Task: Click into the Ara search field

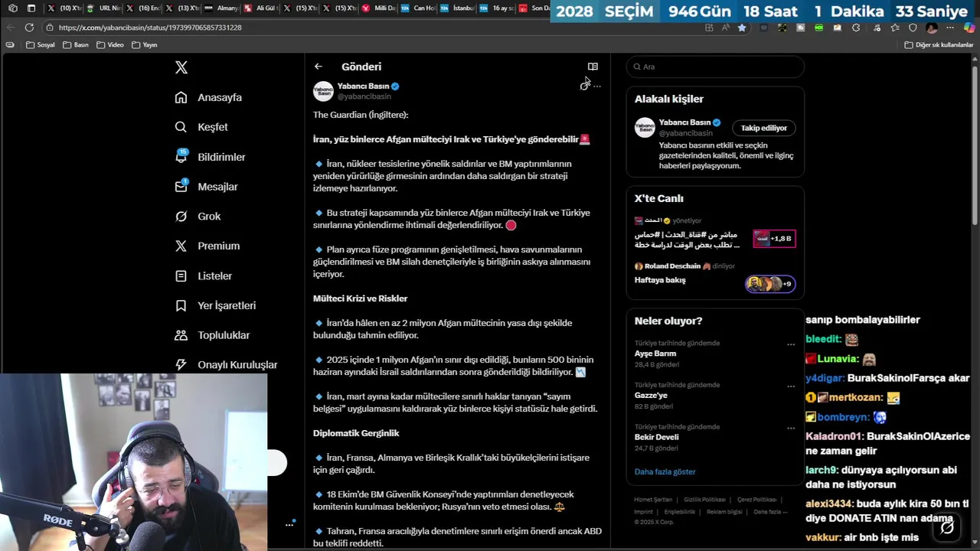Action: [715, 67]
